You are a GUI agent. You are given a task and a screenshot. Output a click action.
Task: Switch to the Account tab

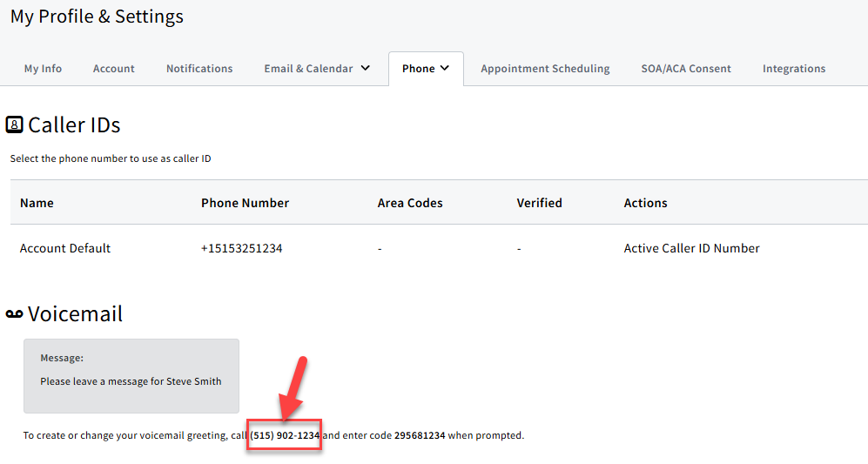point(113,69)
